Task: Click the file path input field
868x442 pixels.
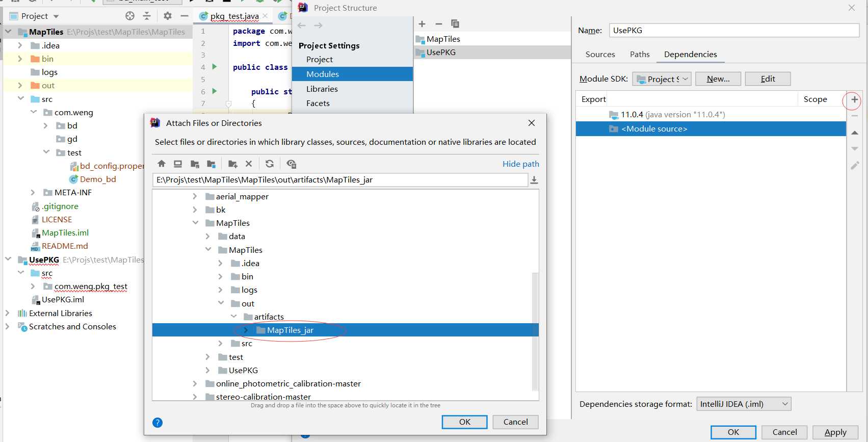Action: coord(340,180)
